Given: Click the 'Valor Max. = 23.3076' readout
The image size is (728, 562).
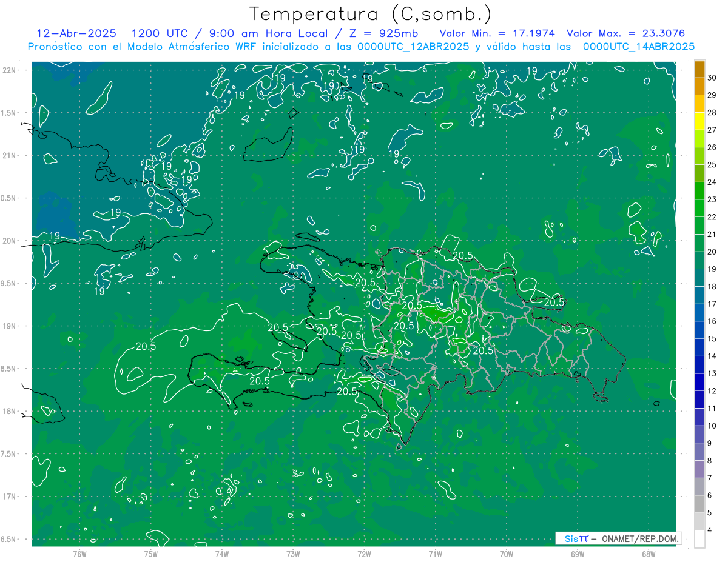Looking at the screenshot, I should [x=626, y=33].
